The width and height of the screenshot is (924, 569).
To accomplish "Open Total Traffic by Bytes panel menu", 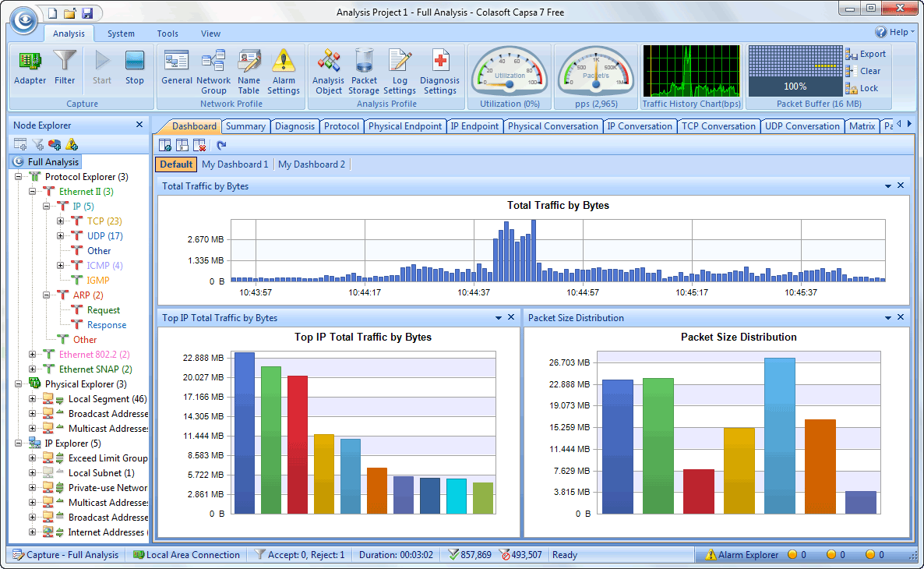I will (888, 186).
